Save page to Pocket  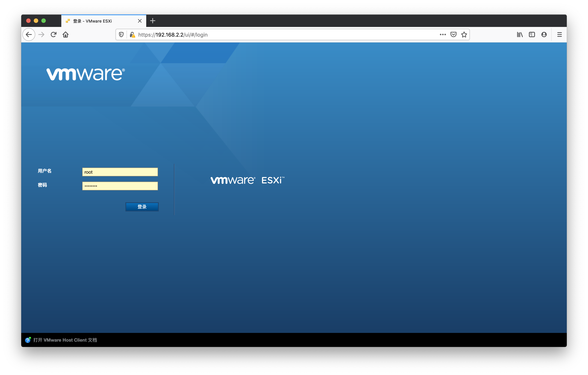pyautogui.click(x=454, y=35)
